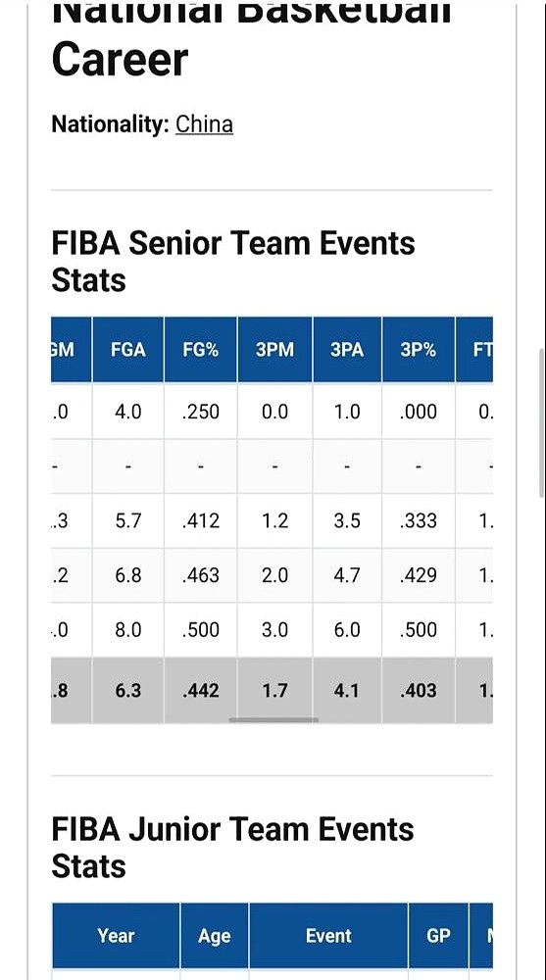
Task: Select the .250 FG% cell
Action: 201,412
